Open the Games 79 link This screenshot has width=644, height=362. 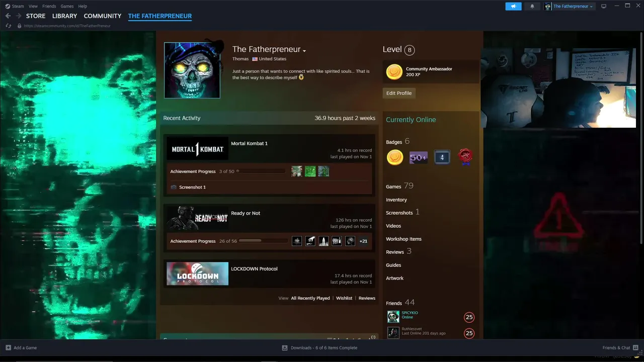click(x=399, y=186)
